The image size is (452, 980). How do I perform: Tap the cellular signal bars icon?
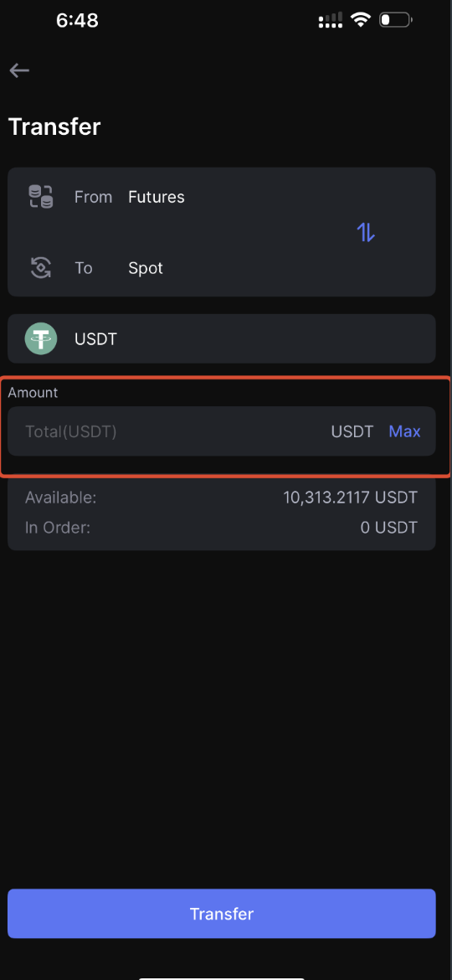pos(331,21)
